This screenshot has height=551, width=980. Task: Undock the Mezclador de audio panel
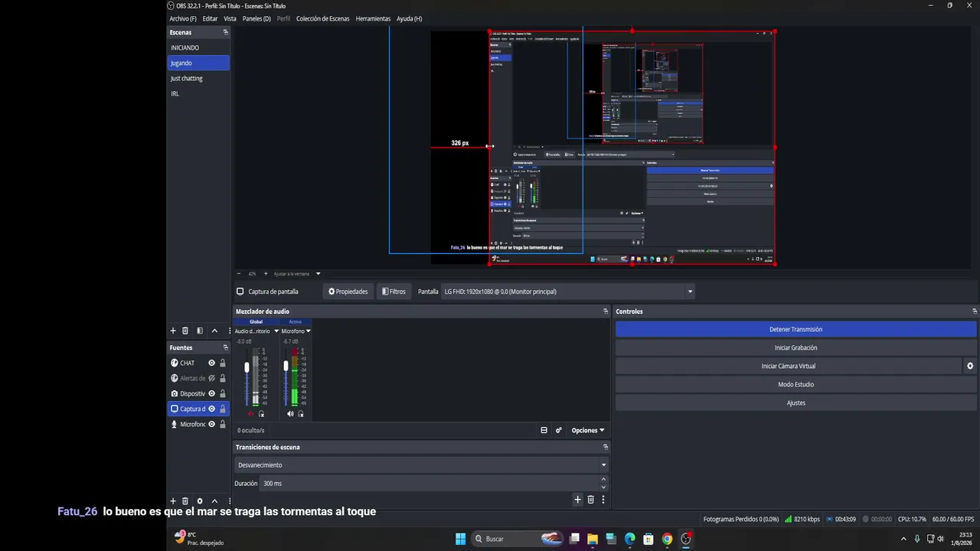(606, 311)
